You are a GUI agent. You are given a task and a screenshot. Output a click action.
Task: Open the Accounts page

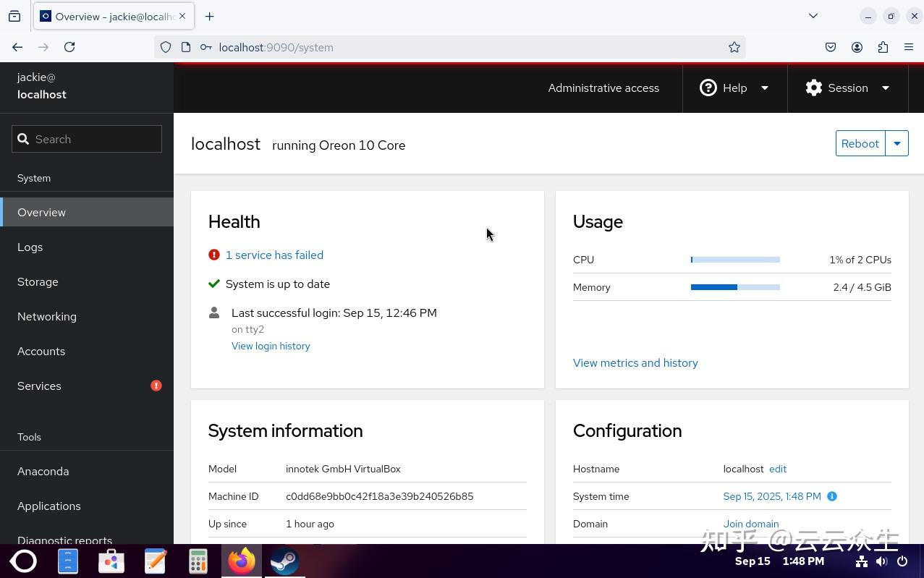87,352
